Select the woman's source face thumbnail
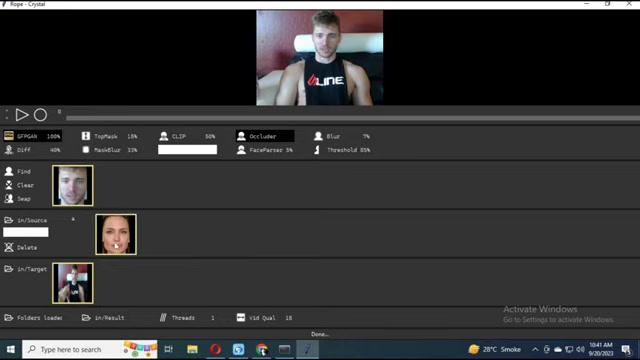 point(116,234)
